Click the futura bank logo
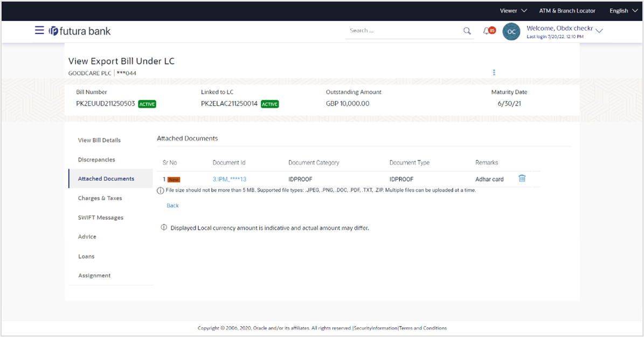Screen dimensions: 644x337 click(x=80, y=31)
